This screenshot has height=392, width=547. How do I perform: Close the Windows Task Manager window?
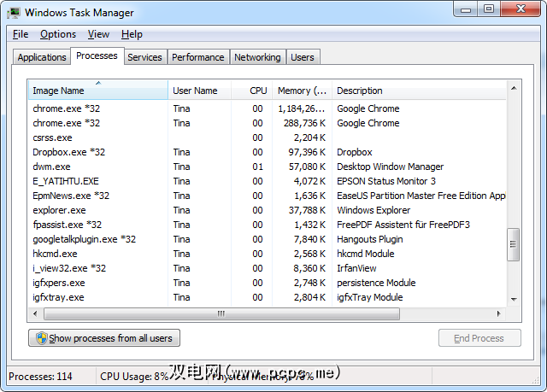(x=521, y=9)
